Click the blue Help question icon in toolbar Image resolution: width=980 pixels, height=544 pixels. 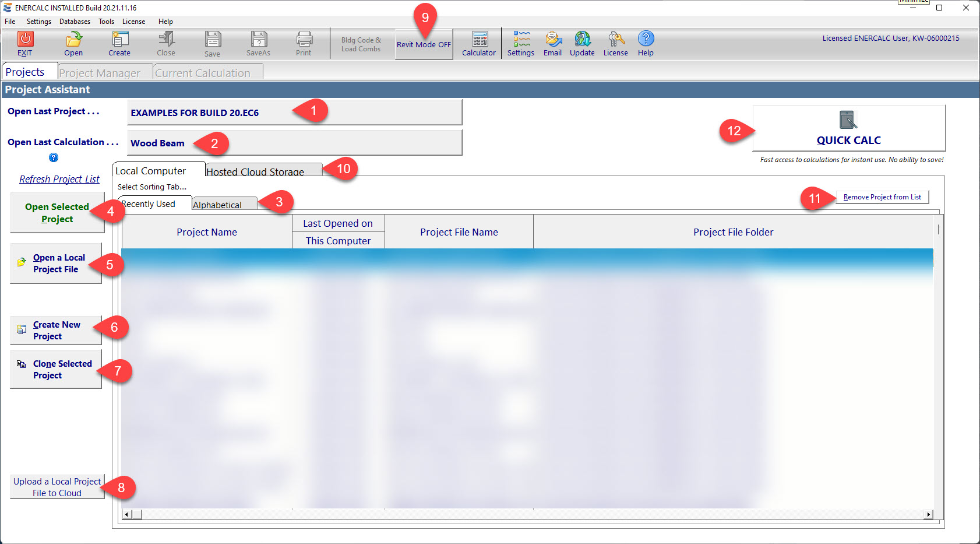pos(646,38)
